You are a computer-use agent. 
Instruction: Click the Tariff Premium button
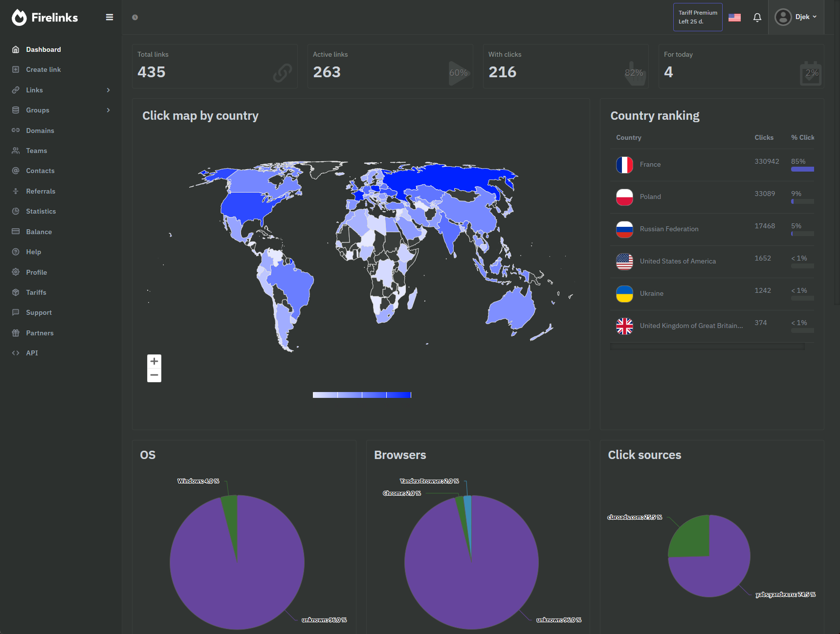pyautogui.click(x=697, y=17)
